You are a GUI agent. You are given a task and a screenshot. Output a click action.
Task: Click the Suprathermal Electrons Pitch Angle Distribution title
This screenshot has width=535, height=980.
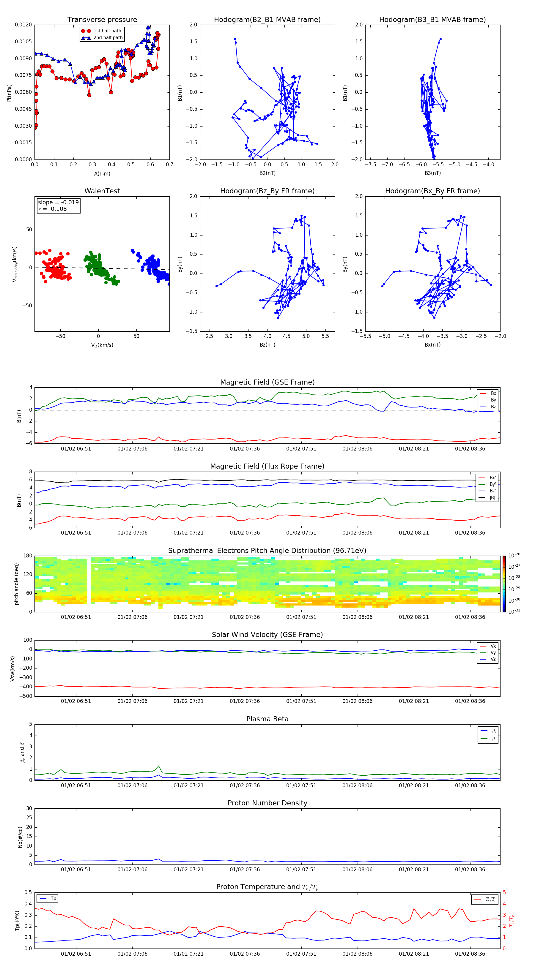(267, 551)
